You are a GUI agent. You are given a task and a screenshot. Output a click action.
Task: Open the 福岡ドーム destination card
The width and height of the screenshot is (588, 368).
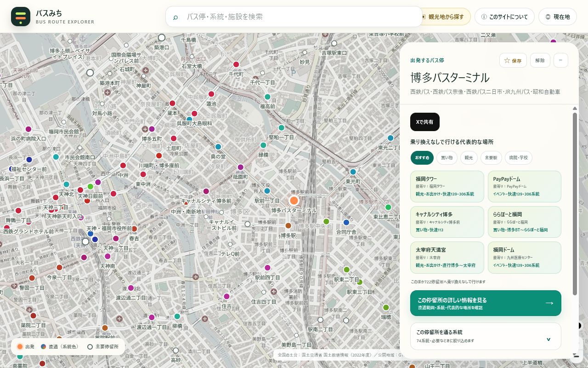coord(525,257)
